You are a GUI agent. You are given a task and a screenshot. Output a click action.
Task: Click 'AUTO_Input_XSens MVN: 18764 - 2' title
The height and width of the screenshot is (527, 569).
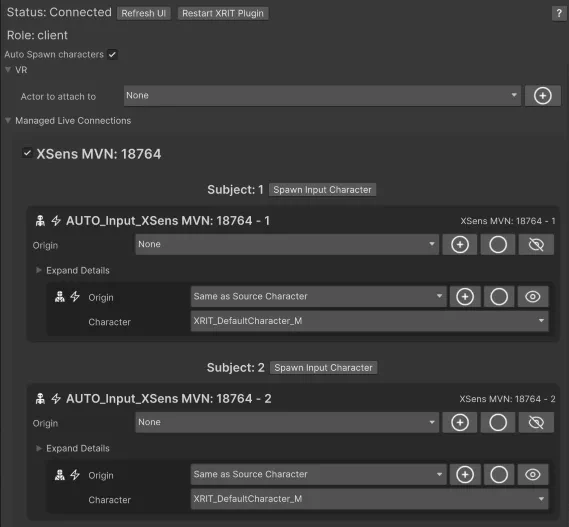pyautogui.click(x=168, y=399)
